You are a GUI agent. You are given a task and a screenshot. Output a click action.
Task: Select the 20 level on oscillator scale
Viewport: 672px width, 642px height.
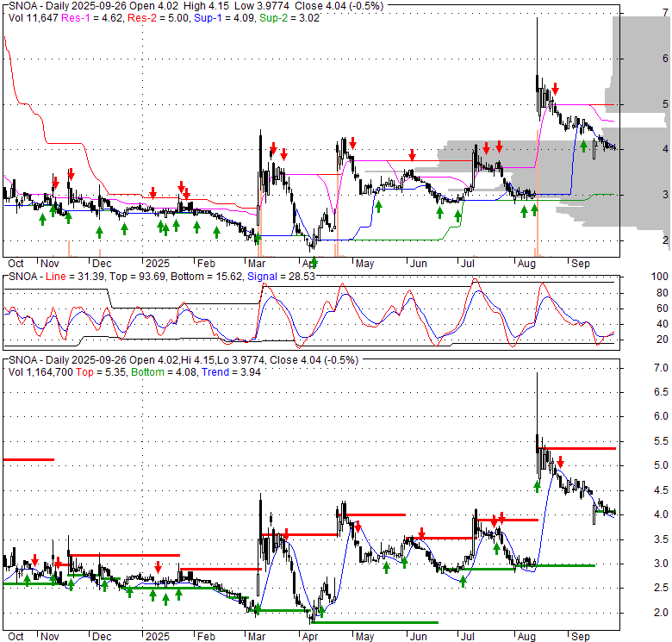[663, 340]
